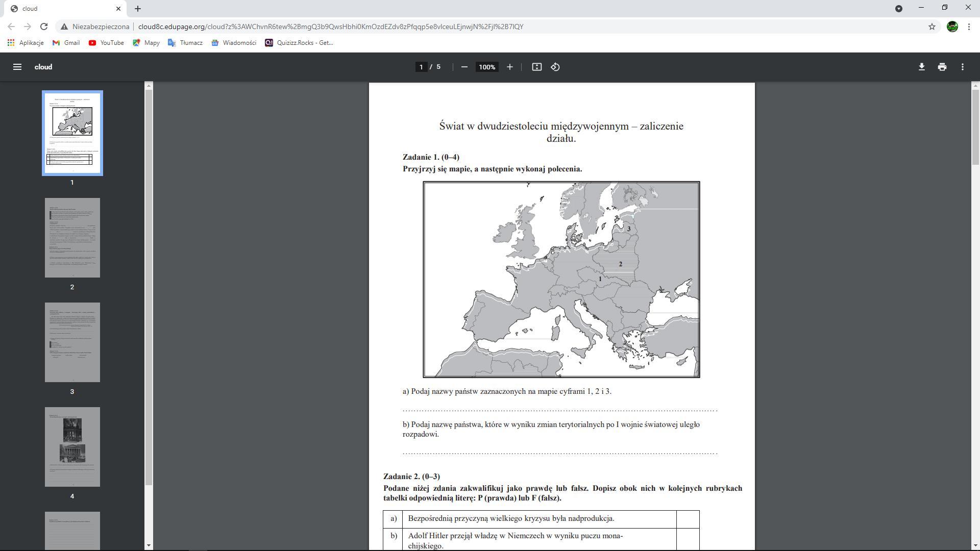Open the tab search dropdown arrow

point(899,8)
